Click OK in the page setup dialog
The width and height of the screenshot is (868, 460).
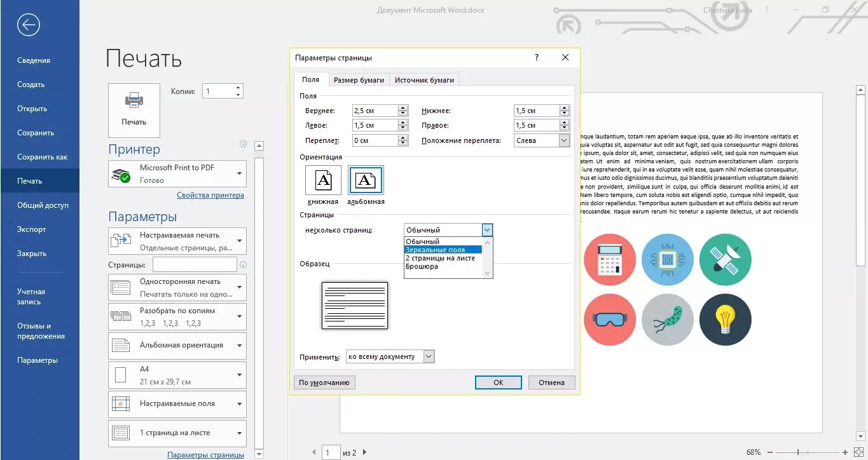(499, 382)
